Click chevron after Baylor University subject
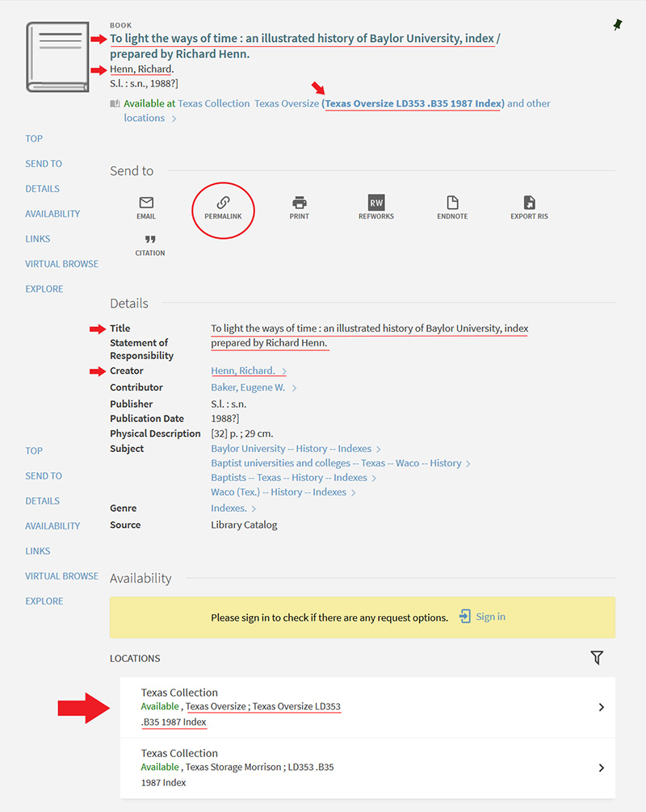 [x=378, y=449]
